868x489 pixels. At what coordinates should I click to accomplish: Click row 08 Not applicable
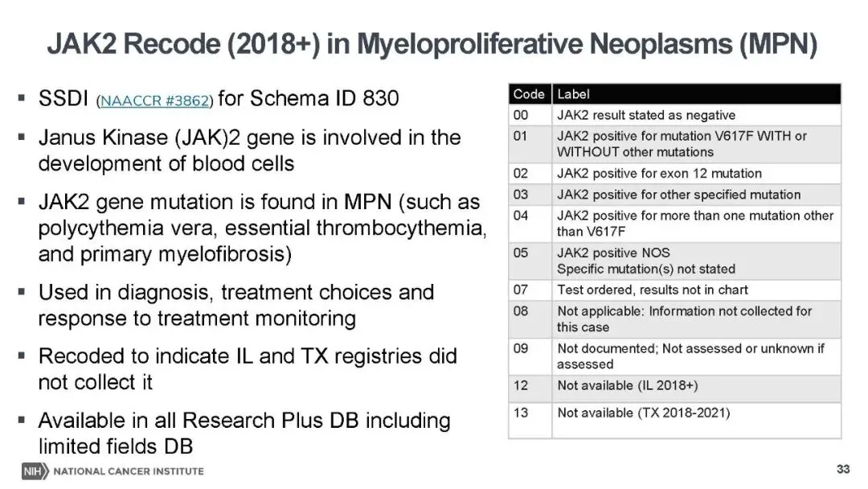coord(675,319)
